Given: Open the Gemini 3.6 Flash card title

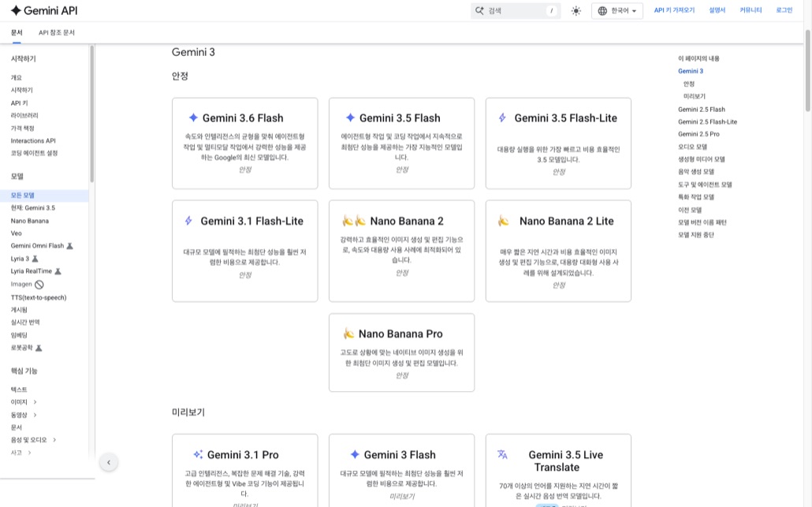Looking at the screenshot, I should (x=243, y=118).
